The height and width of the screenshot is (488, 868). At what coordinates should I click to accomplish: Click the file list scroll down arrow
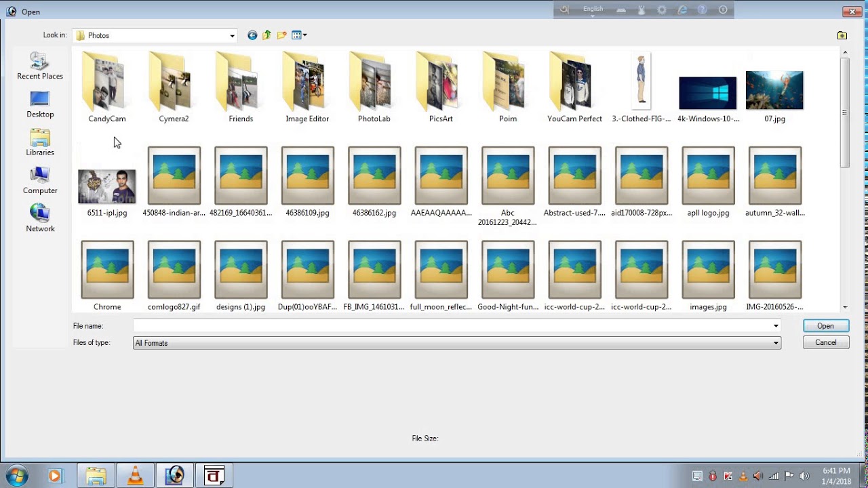845,308
